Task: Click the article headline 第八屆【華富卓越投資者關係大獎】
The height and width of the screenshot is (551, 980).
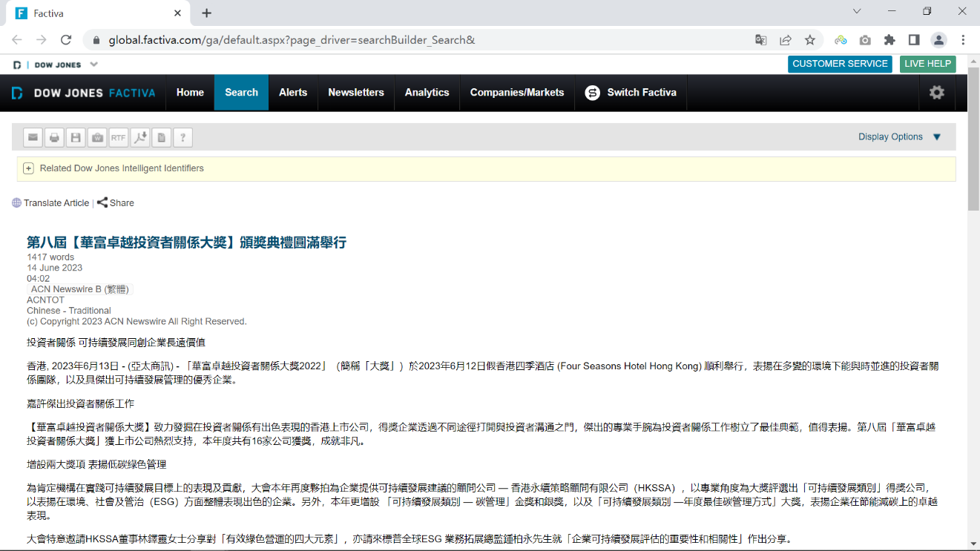Action: [x=187, y=242]
